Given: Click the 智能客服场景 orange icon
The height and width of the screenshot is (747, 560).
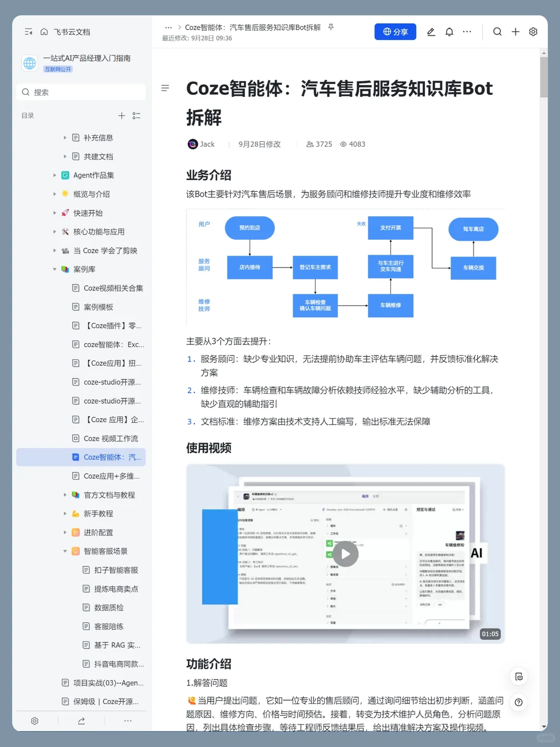Looking at the screenshot, I should pos(76,551).
